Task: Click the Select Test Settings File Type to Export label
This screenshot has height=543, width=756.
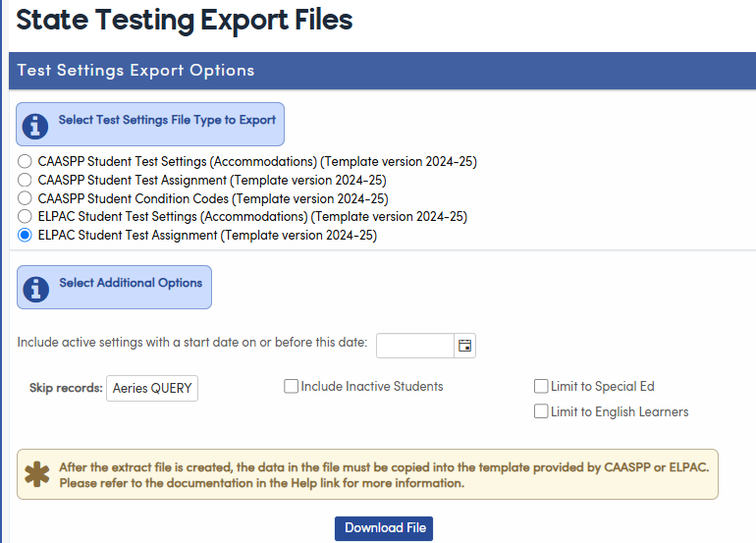Action: click(167, 120)
